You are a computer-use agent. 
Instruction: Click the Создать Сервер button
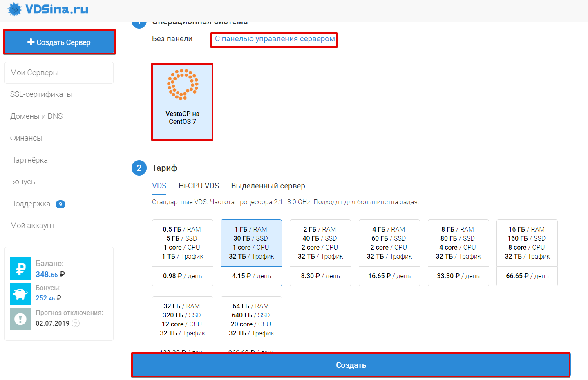click(x=59, y=42)
